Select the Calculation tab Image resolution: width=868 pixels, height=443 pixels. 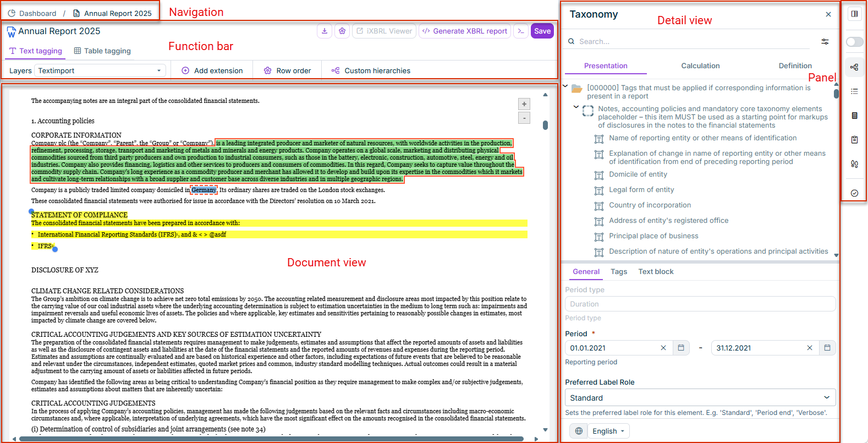point(700,65)
